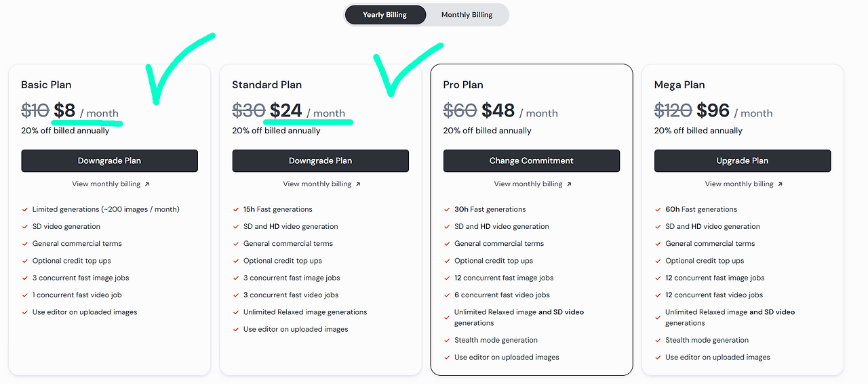The width and height of the screenshot is (868, 384).
Task: Select the Yearly Billing option
Action: (384, 15)
